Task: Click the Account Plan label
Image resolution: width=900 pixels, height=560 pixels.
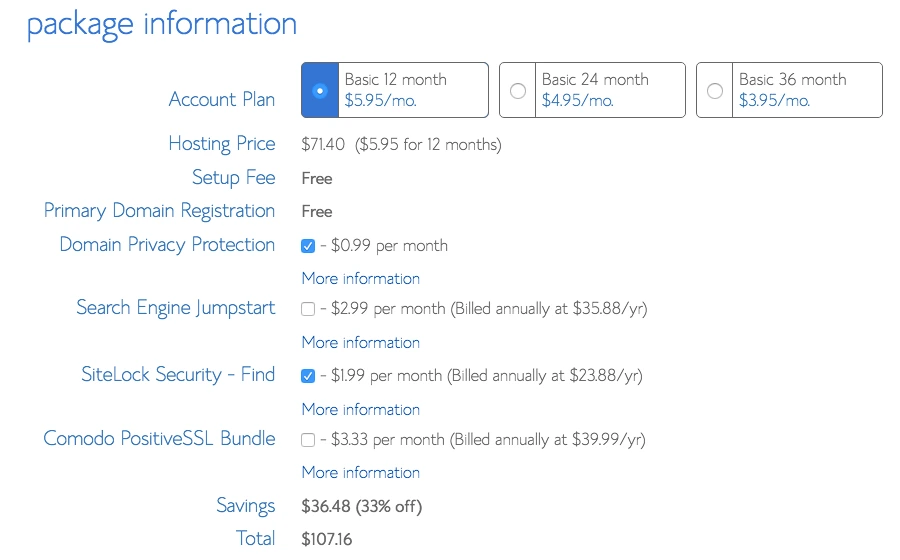Action: coord(221,99)
